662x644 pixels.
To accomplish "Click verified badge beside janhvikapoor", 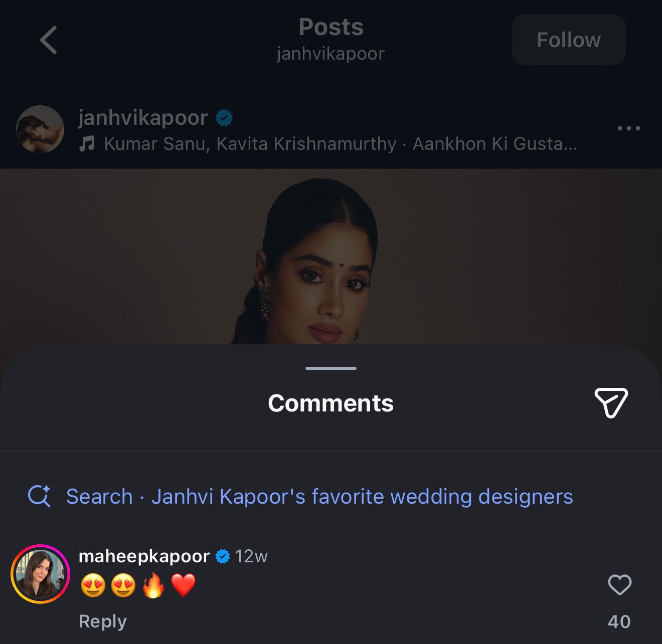I will 224,118.
